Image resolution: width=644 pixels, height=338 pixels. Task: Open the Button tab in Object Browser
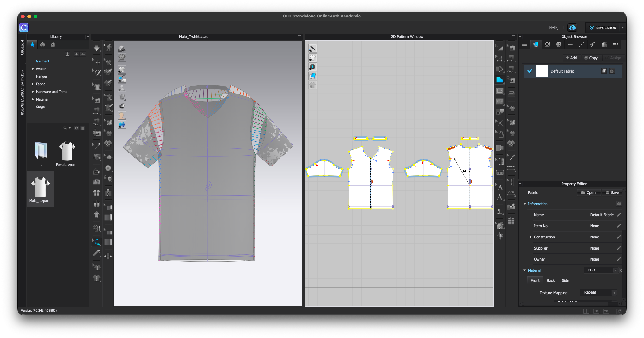[559, 44]
